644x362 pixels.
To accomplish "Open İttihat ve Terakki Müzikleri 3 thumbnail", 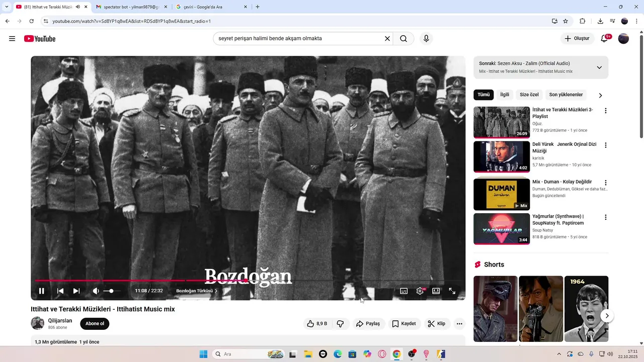I will coord(502,122).
